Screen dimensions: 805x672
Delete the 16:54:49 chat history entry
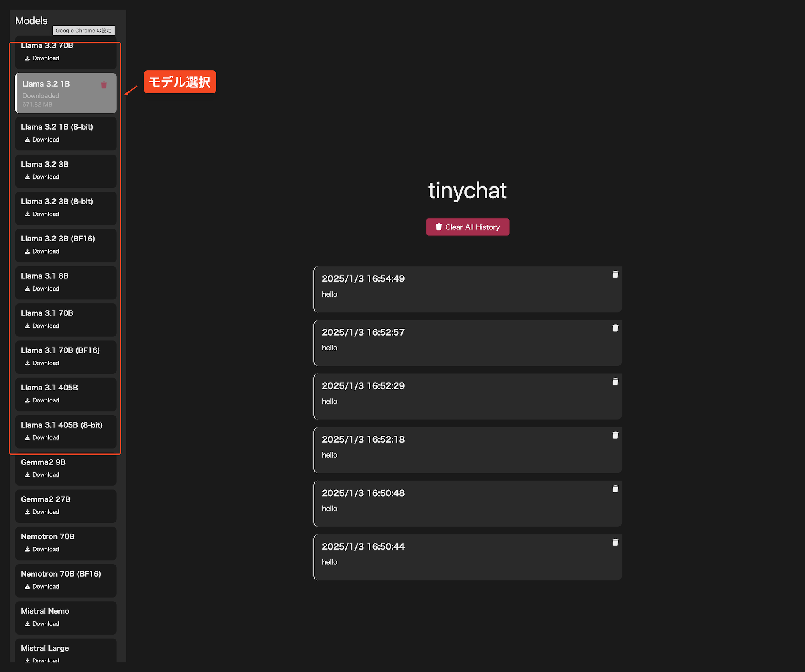pyautogui.click(x=615, y=274)
